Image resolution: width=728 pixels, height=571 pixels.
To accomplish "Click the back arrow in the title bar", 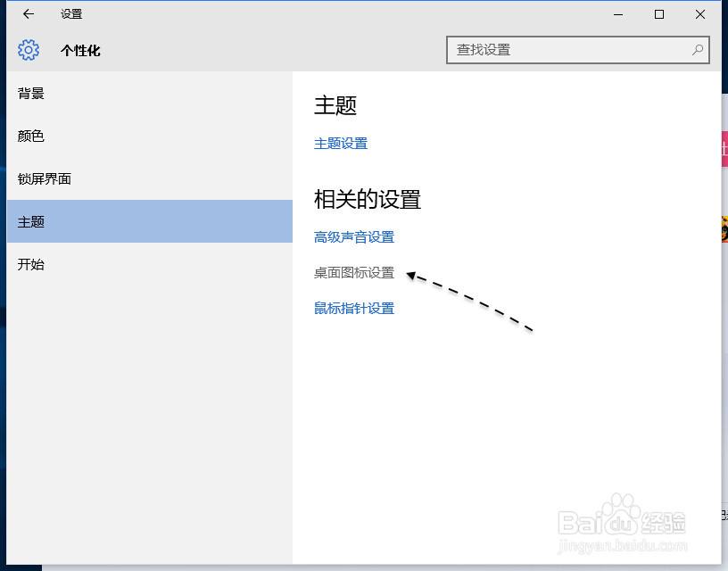I will point(27,13).
